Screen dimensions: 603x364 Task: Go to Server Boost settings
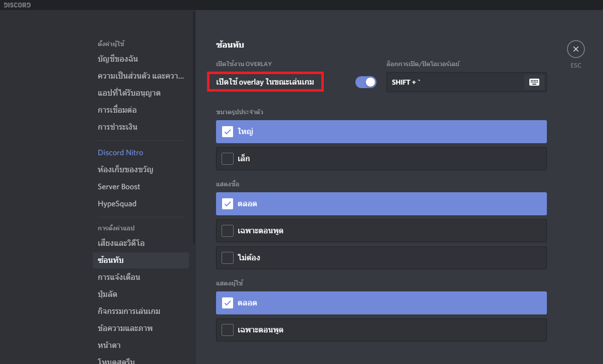[x=119, y=187]
